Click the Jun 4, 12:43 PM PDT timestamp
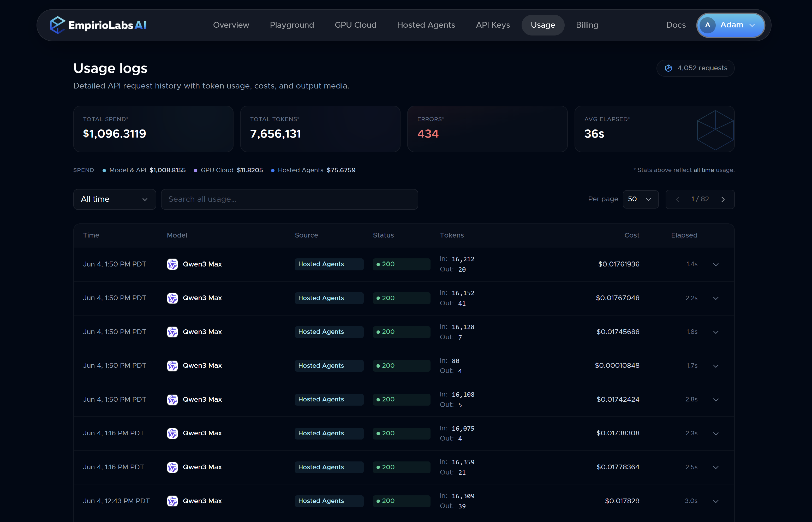 click(x=116, y=501)
